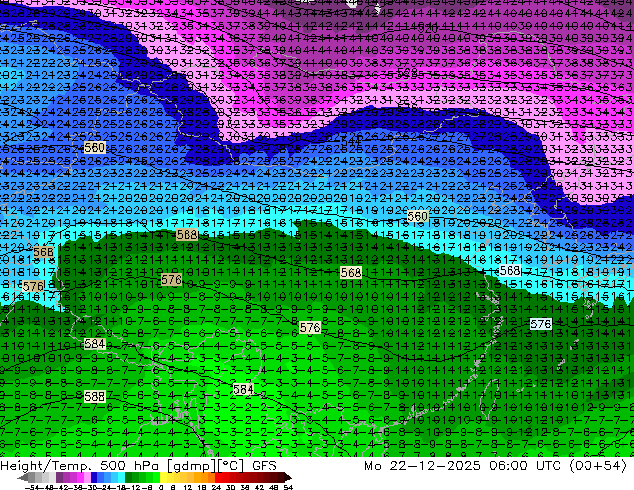Click the legend's left gray arrow end
Image resolution: width=634 pixels, height=490 pixels.
coord(23,478)
